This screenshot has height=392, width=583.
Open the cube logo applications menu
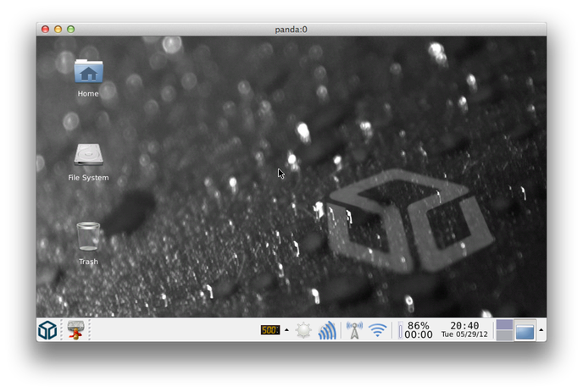point(47,330)
